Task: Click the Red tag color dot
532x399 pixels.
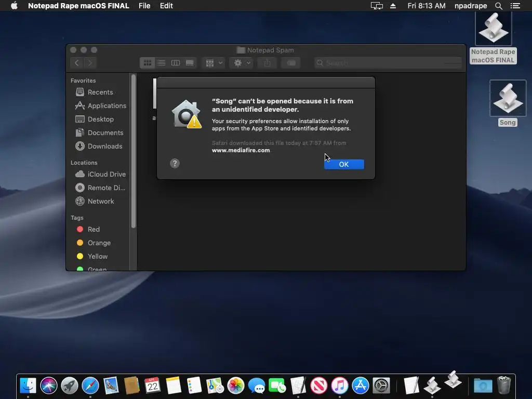Action: point(80,229)
